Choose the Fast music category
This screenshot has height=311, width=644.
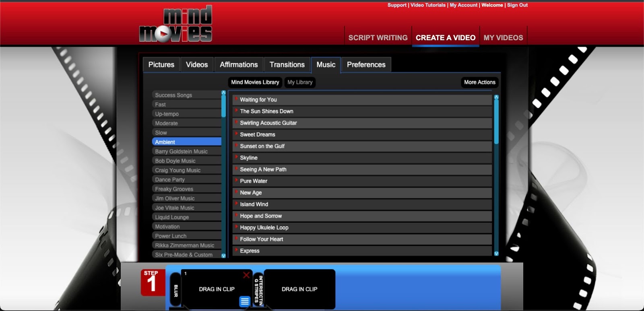tap(187, 104)
